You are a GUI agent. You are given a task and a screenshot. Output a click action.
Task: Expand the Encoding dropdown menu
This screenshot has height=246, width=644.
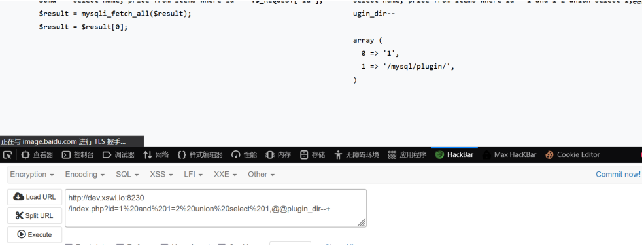click(x=84, y=175)
